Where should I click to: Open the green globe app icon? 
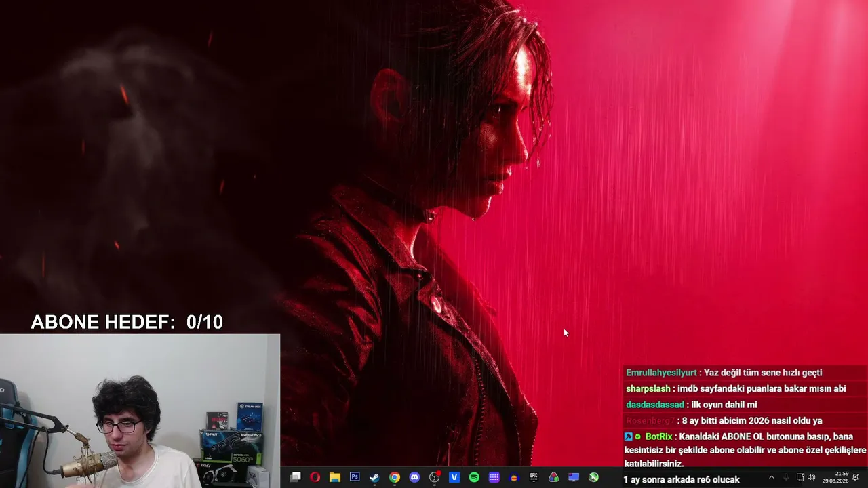[594, 477]
